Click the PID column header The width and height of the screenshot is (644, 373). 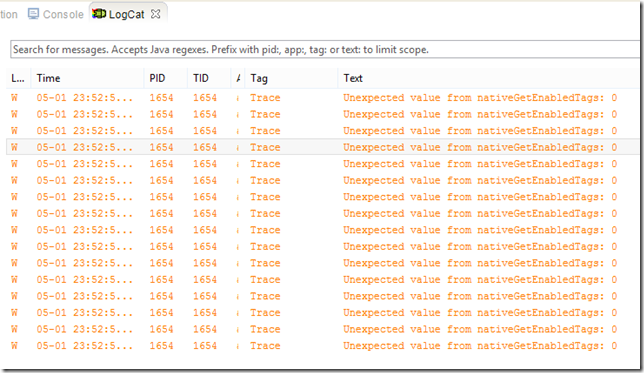pyautogui.click(x=166, y=78)
